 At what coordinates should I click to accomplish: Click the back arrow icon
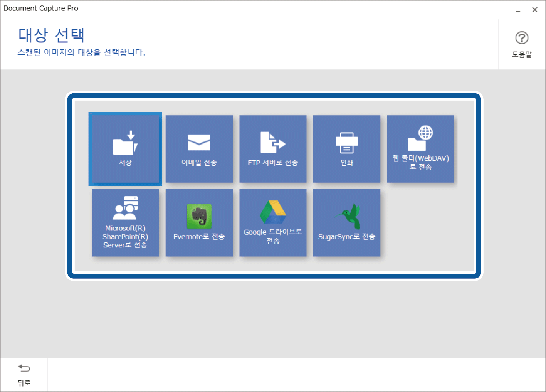[24, 368]
